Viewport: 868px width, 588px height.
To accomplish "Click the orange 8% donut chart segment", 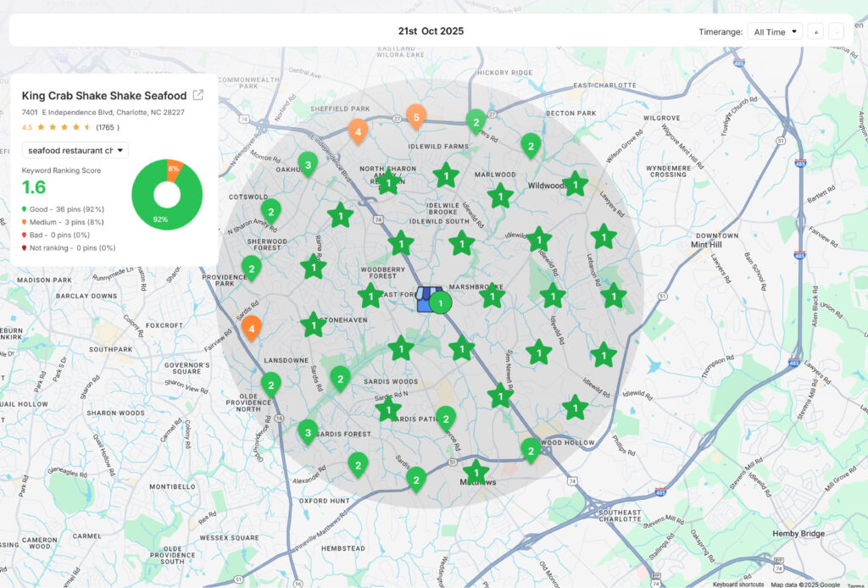I will (174, 169).
